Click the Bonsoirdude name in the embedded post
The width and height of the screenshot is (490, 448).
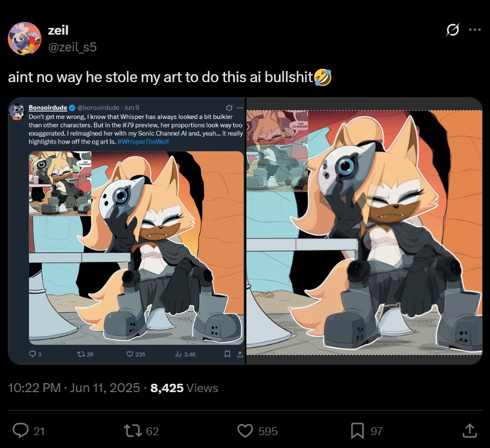48,107
